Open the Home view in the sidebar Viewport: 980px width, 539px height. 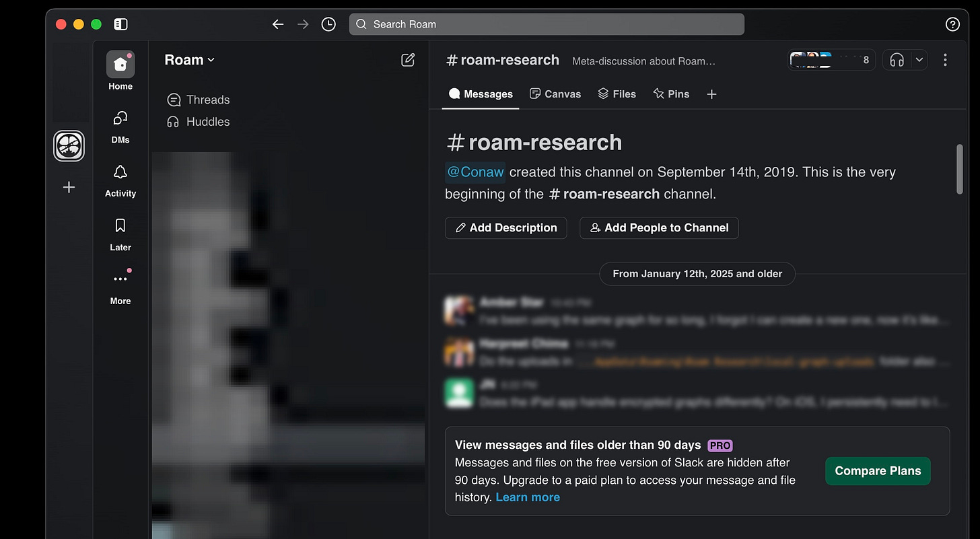coord(120,71)
